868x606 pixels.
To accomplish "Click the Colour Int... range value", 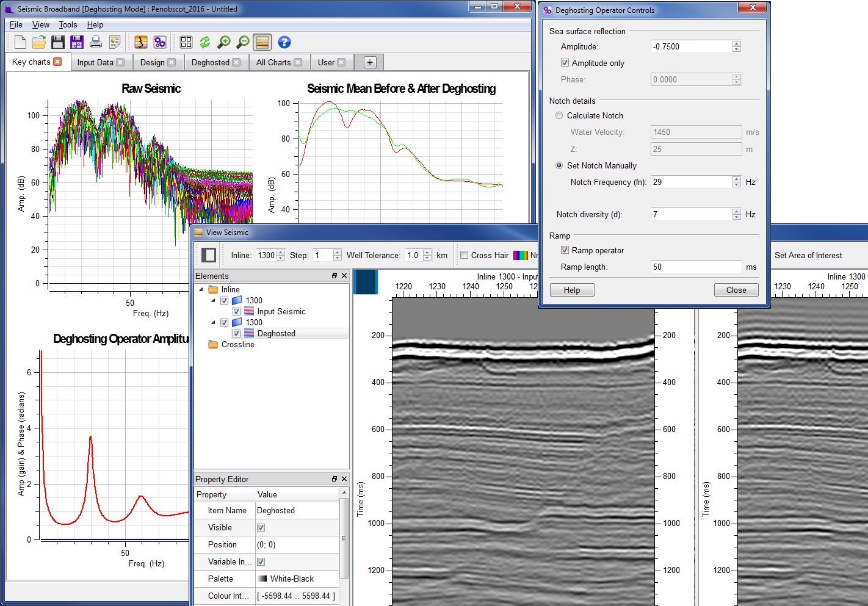I will pyautogui.click(x=296, y=596).
